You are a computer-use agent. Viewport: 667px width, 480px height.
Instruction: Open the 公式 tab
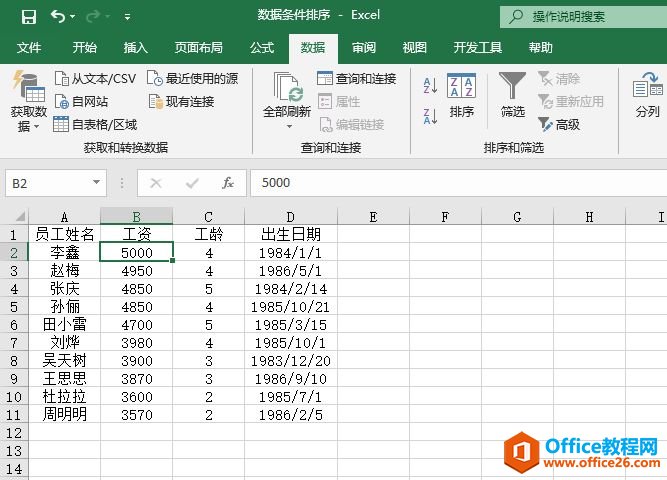(262, 48)
